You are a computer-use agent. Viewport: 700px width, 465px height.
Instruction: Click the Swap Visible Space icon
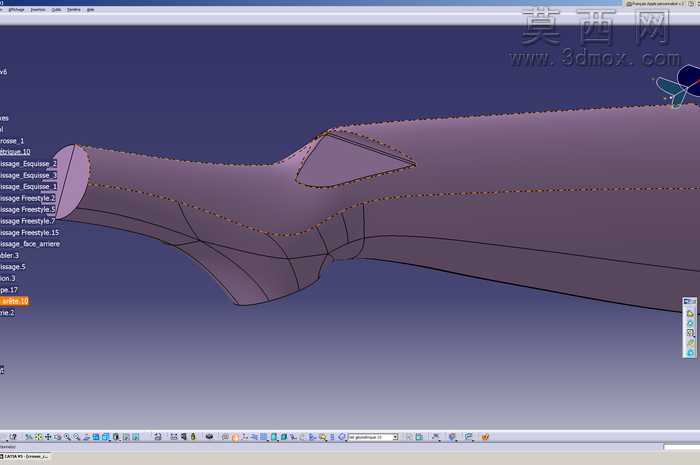(x=136, y=437)
